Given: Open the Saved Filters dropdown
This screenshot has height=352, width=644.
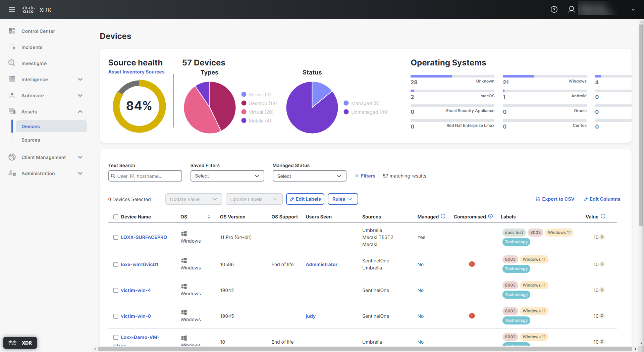Looking at the screenshot, I should coord(227,176).
